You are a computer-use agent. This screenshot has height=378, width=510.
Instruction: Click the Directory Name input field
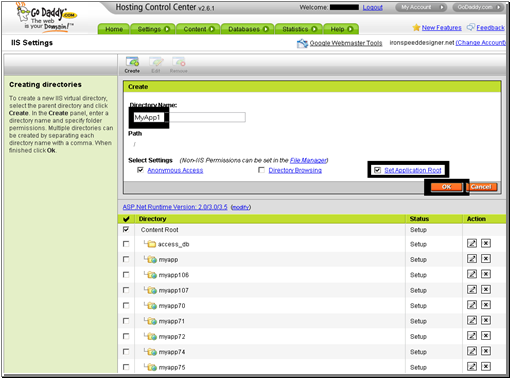189,117
